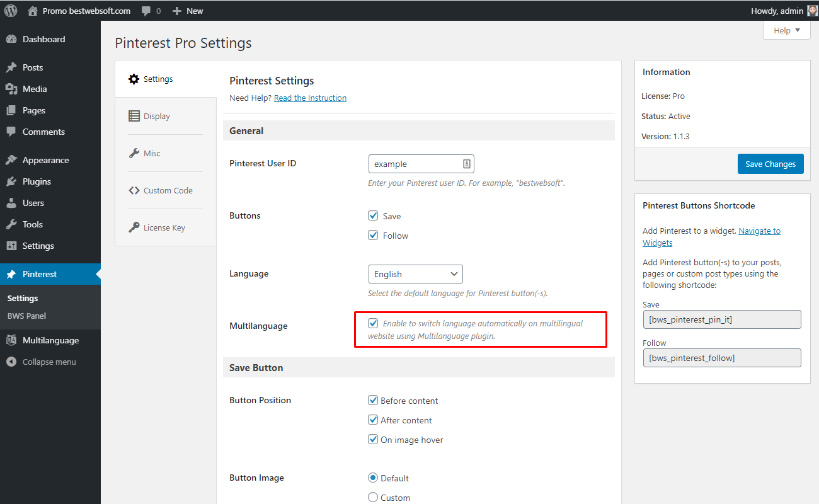
Task: Click the plus icon next to New
Action: coord(177,11)
